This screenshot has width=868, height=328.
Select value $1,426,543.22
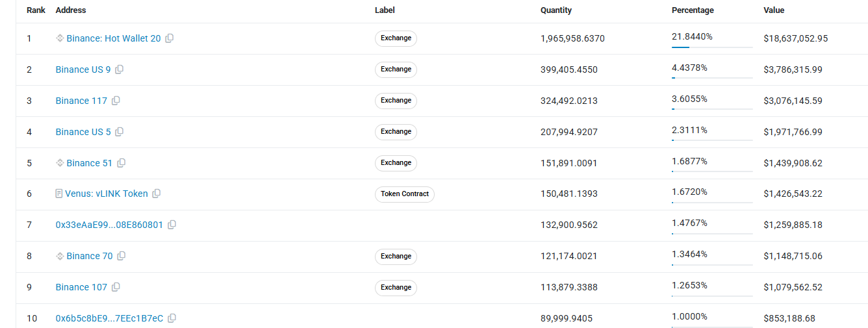(793, 194)
